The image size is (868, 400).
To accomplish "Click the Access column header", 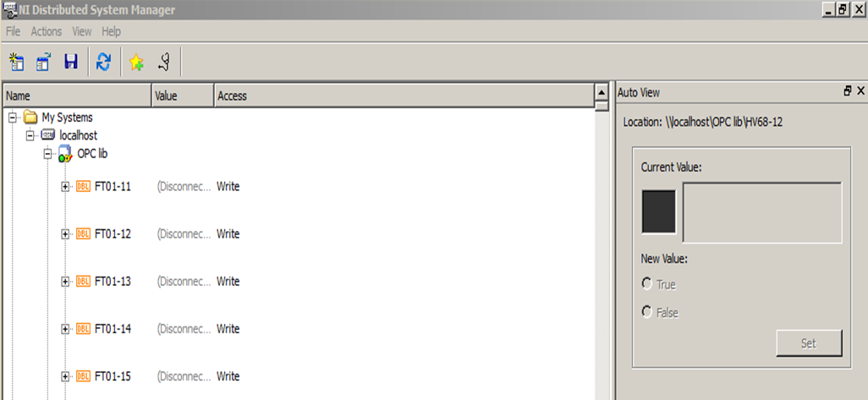I will coord(404,96).
